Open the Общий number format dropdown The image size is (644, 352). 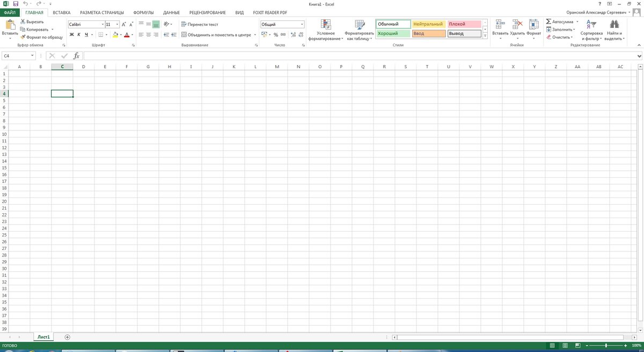coord(302,24)
